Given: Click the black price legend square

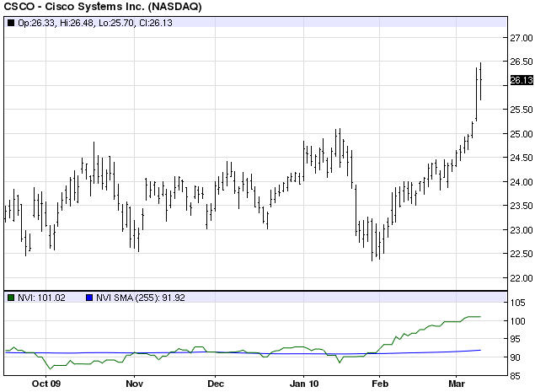Looking at the screenshot, I should (11, 23).
